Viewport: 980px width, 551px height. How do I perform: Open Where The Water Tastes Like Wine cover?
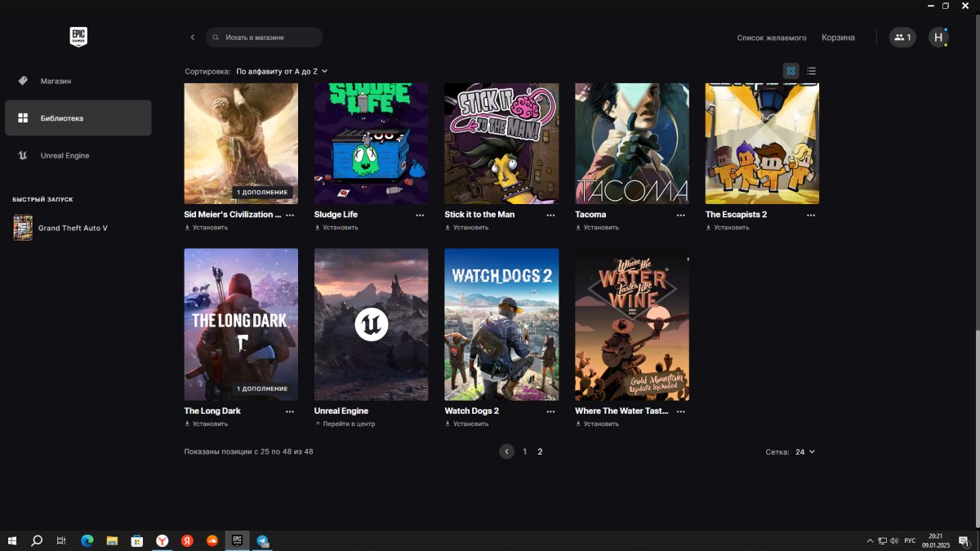(632, 325)
